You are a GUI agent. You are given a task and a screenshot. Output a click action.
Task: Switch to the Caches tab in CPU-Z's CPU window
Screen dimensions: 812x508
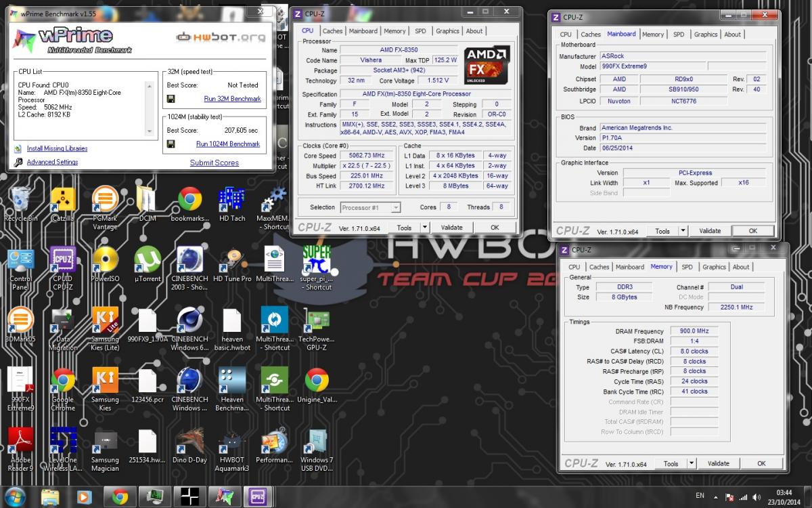(x=332, y=31)
